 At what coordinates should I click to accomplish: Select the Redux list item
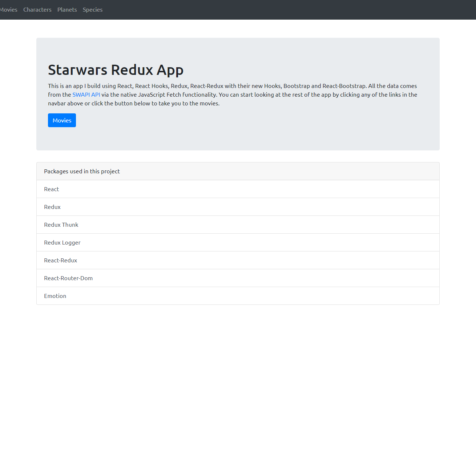238,207
